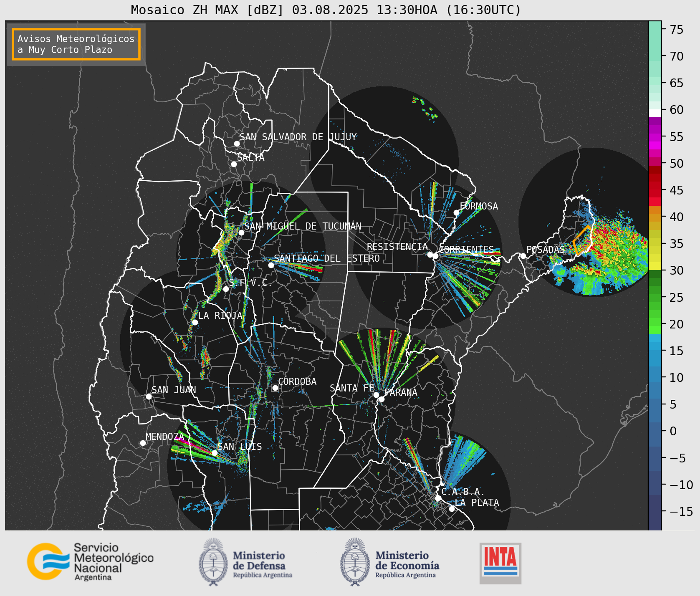Click the San Luis city marker
This screenshot has width=700, height=596.
click(x=215, y=453)
